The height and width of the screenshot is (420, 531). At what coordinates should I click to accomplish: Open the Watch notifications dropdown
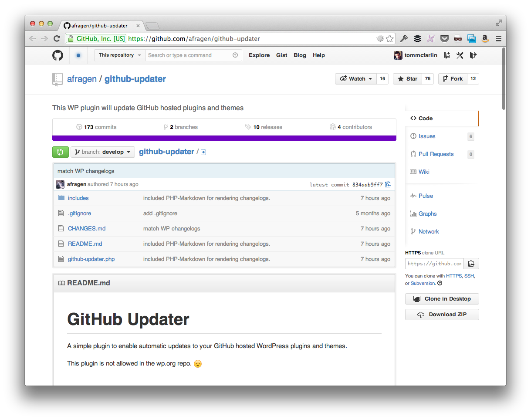click(355, 78)
